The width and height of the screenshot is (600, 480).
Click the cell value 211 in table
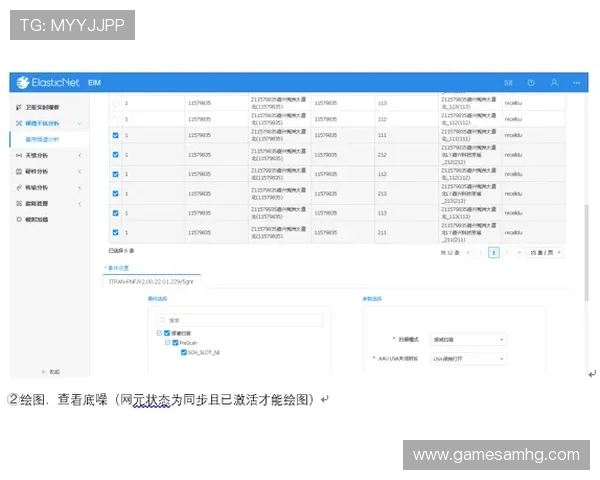click(382, 232)
